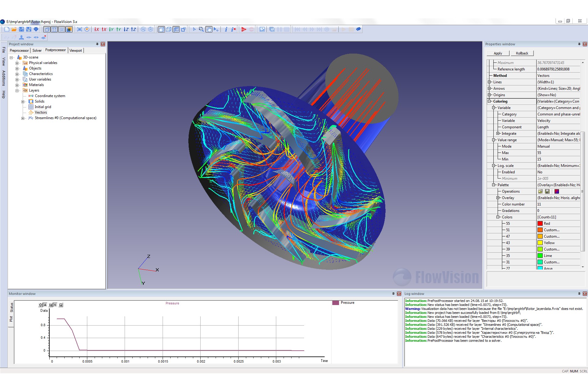Click the Vectors layer icon in tree
This screenshot has width=588, height=392.
tap(31, 112)
